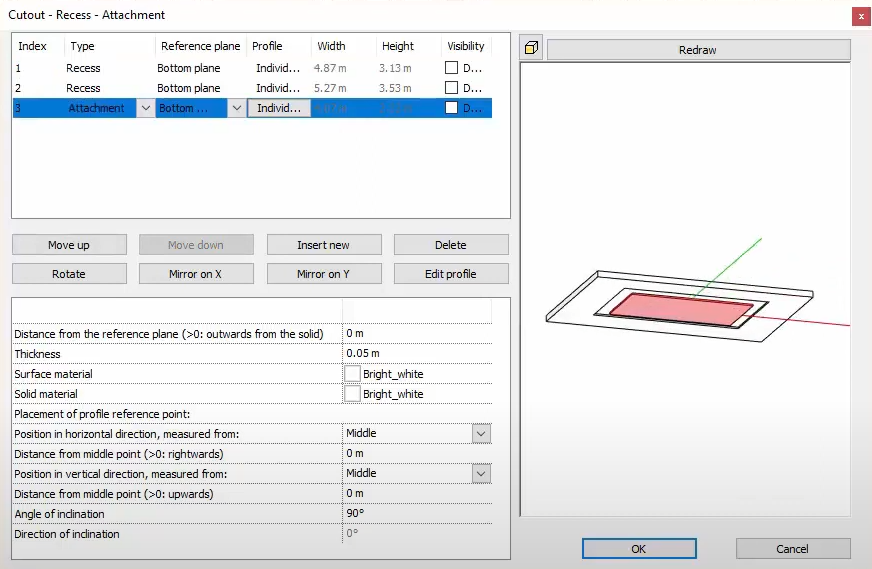This screenshot has width=872, height=569.
Task: Click the Surface material color swatch
Action: click(x=352, y=374)
